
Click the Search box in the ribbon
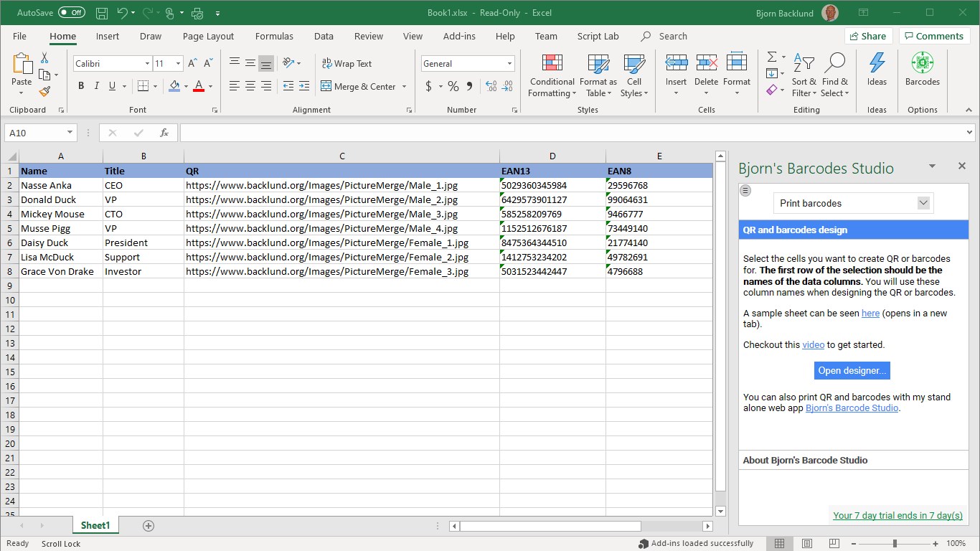pyautogui.click(x=664, y=37)
